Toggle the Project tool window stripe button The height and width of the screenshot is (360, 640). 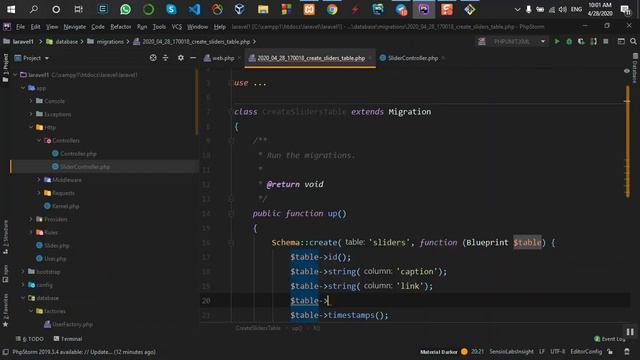[x=5, y=67]
